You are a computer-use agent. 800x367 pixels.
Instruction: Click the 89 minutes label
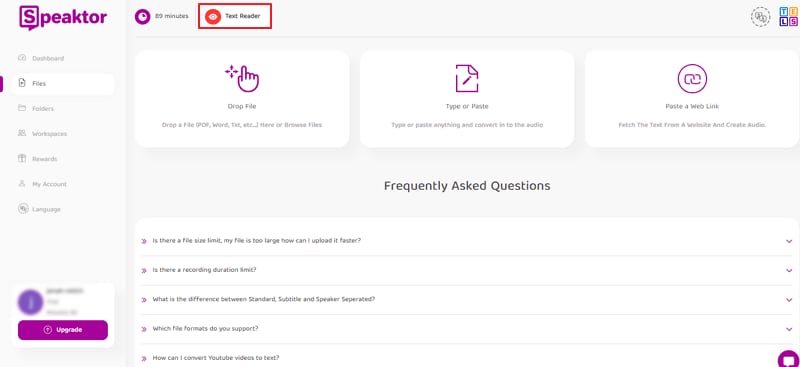coord(171,16)
